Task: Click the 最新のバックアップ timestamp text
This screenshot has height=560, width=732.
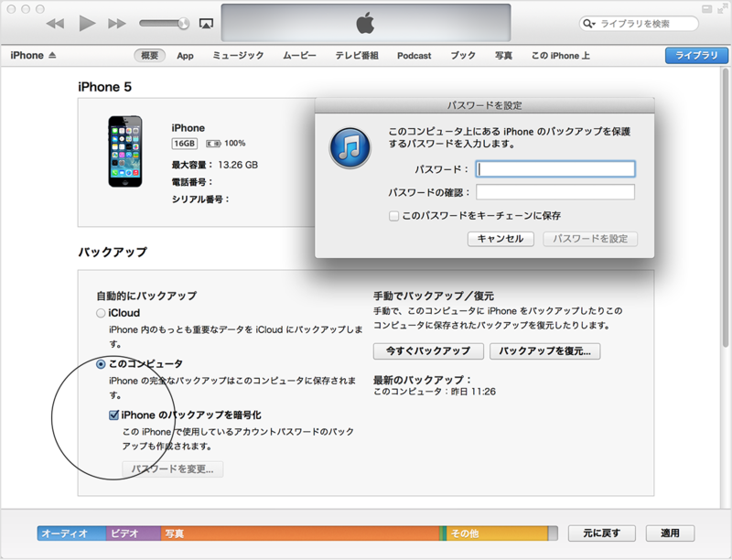Action: tap(435, 392)
